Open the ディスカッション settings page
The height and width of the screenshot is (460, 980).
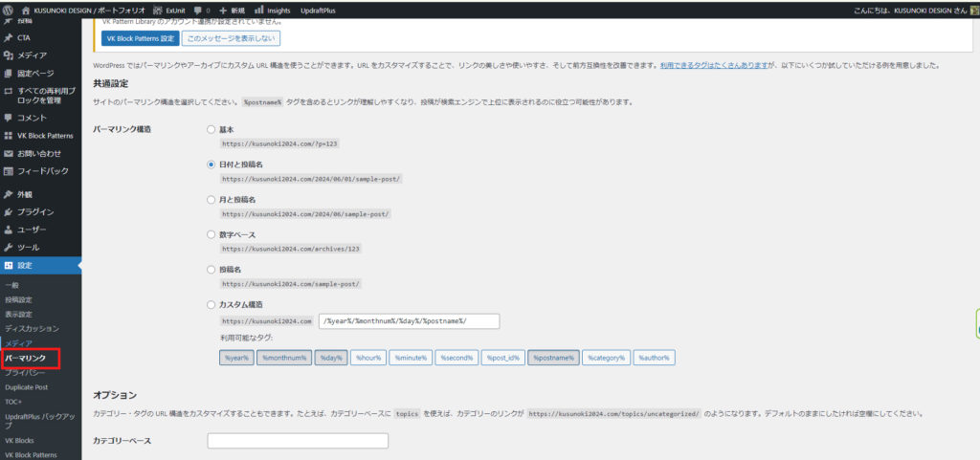[x=32, y=328]
